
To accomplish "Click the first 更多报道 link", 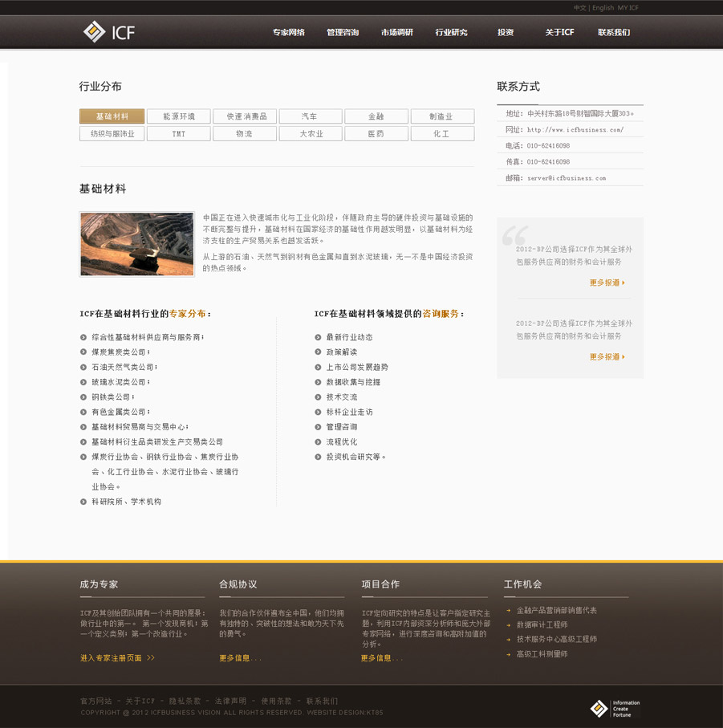I will [x=607, y=283].
